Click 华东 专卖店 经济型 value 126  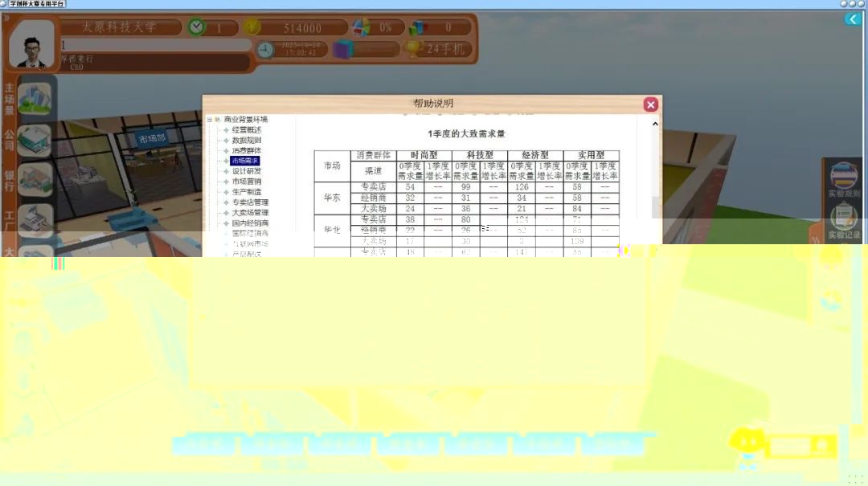pos(522,187)
